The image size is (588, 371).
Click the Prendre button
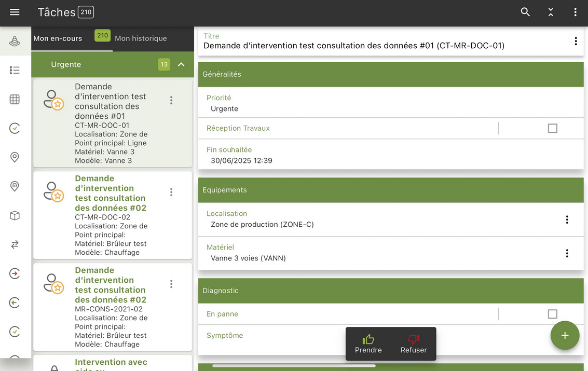368,344
